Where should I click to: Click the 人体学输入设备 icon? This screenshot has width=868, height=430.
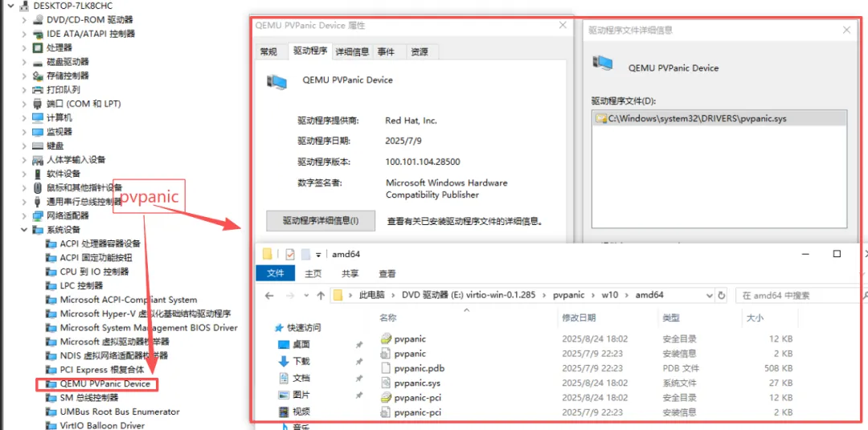pos(39,160)
